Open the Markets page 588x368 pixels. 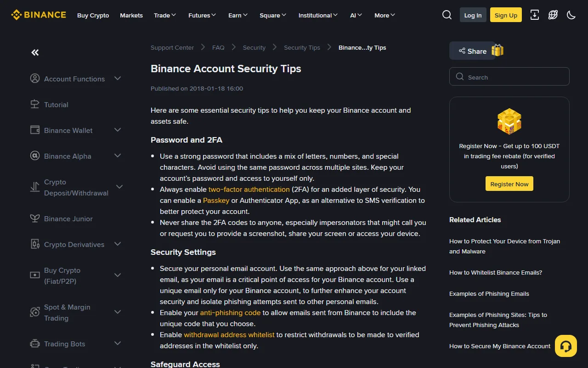point(131,15)
